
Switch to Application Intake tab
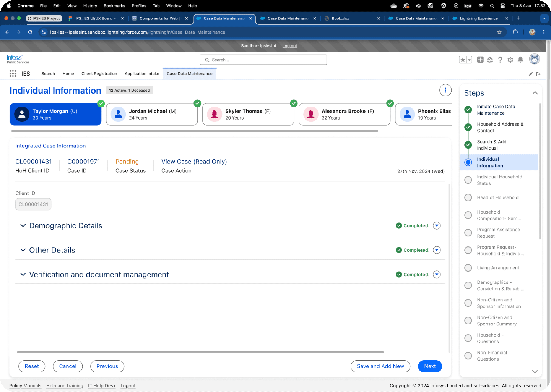tap(142, 74)
